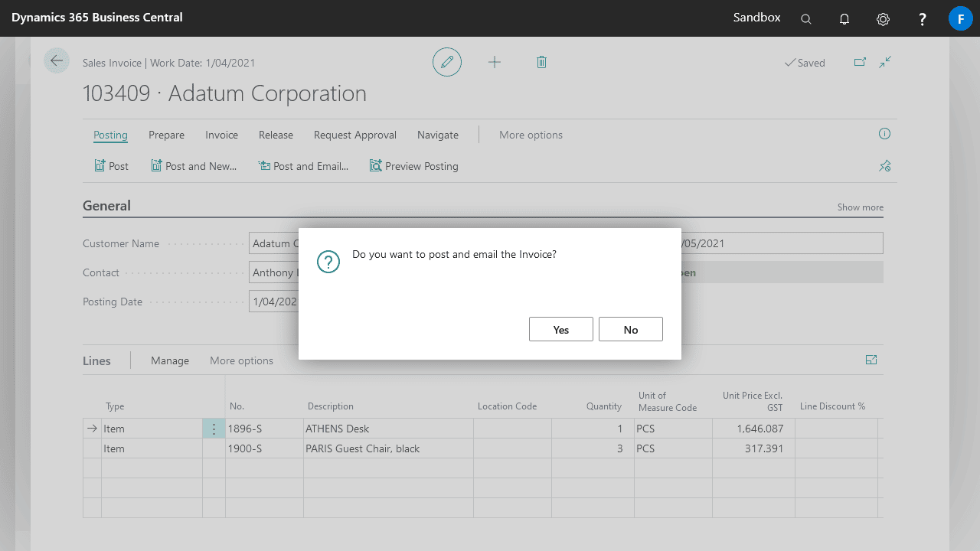Screen dimensions: 980x551
Task: Click the collapse page arrows icon
Action: coord(885,62)
